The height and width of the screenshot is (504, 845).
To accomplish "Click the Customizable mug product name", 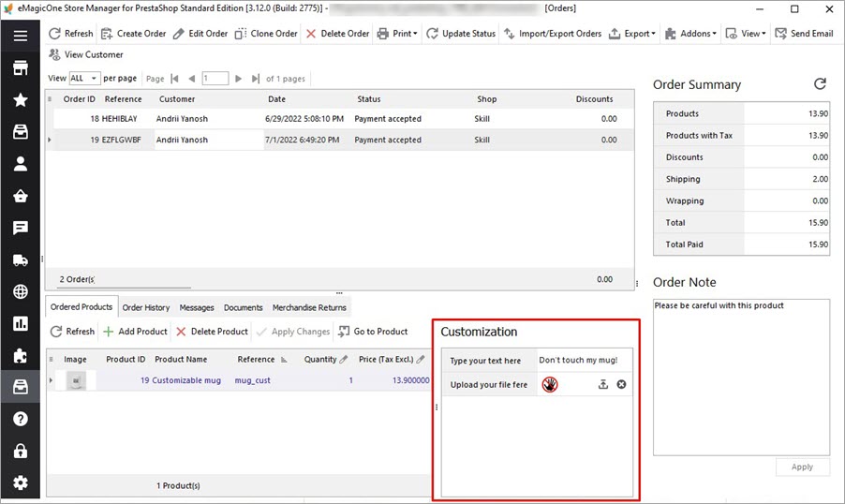I will click(186, 380).
